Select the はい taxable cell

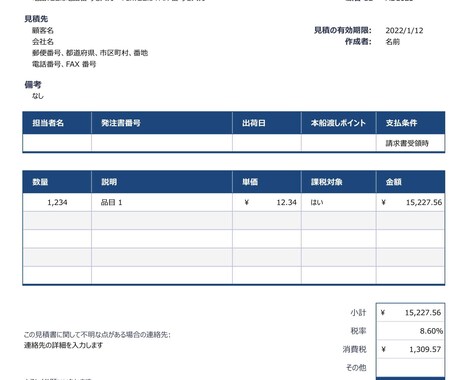(x=339, y=202)
